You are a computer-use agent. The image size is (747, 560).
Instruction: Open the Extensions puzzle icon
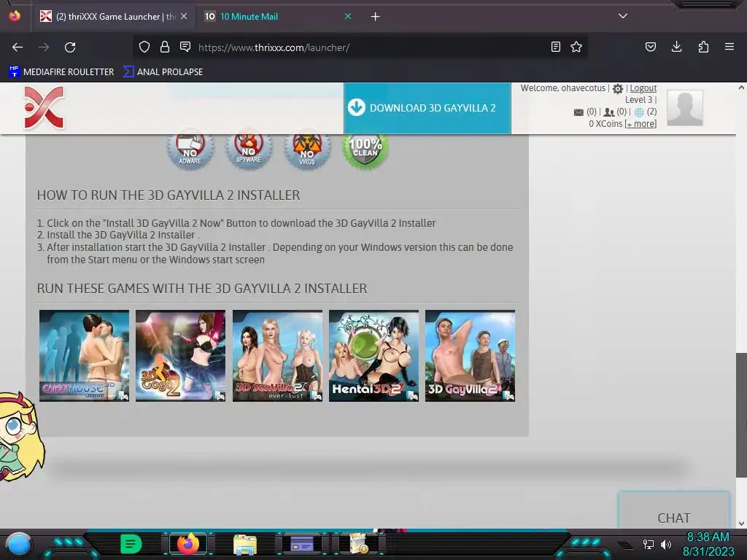click(x=703, y=47)
